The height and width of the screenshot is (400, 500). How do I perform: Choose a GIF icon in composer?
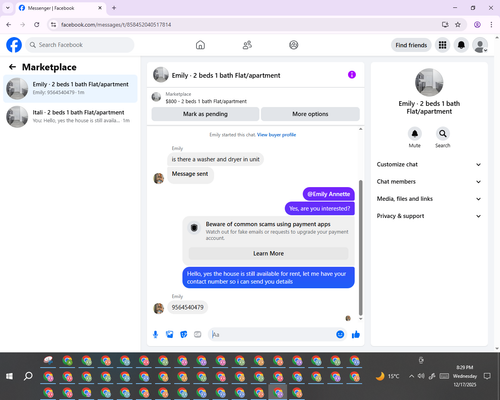tap(198, 334)
